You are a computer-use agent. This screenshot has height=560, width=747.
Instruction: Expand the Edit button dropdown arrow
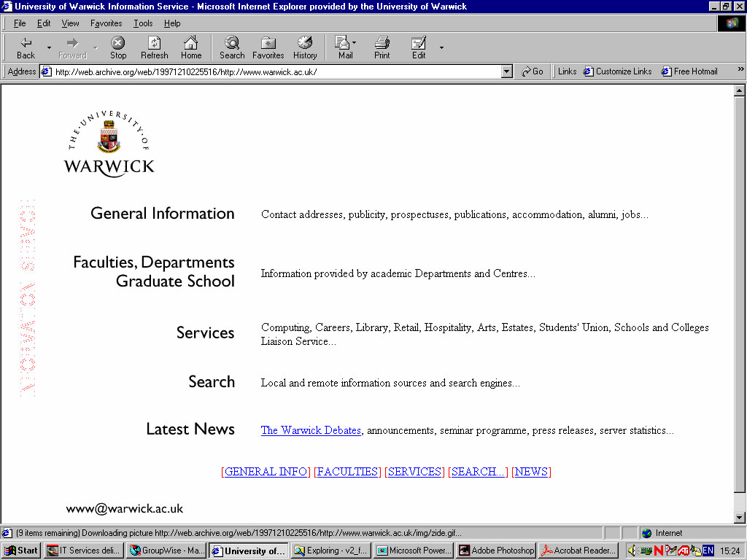point(441,48)
